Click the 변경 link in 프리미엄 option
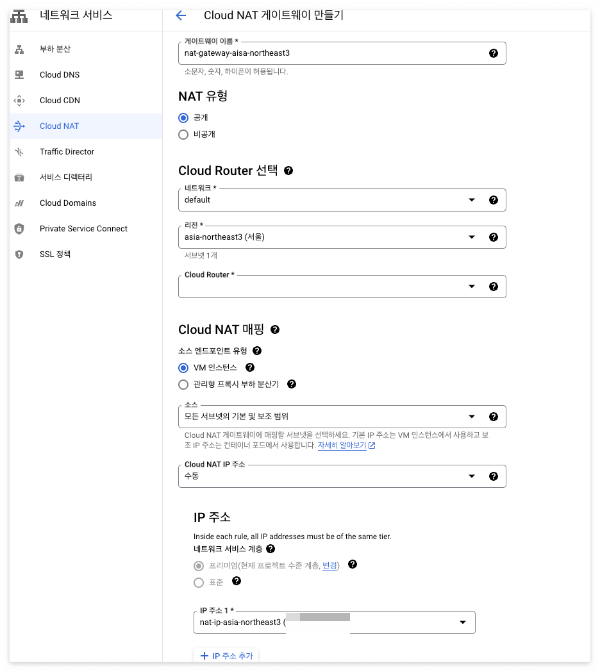 point(330,566)
